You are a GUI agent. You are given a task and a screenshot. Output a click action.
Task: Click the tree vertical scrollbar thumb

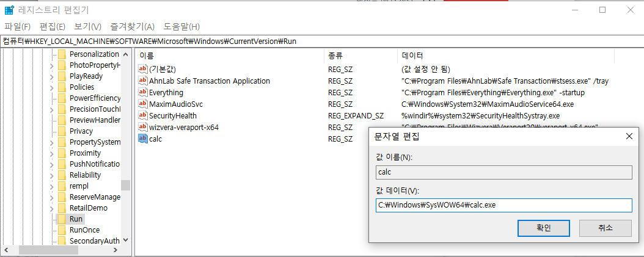coord(126,185)
